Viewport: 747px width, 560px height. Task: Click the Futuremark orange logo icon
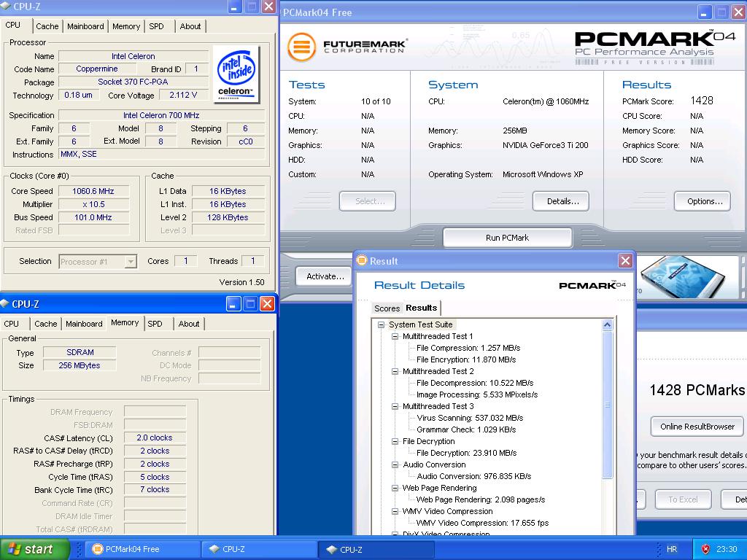pyautogui.click(x=301, y=47)
